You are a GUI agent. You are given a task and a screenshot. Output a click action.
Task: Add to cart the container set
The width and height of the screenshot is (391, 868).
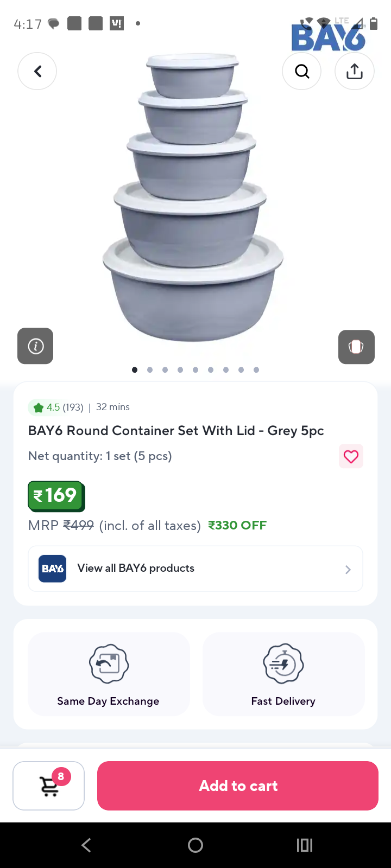[x=238, y=786]
